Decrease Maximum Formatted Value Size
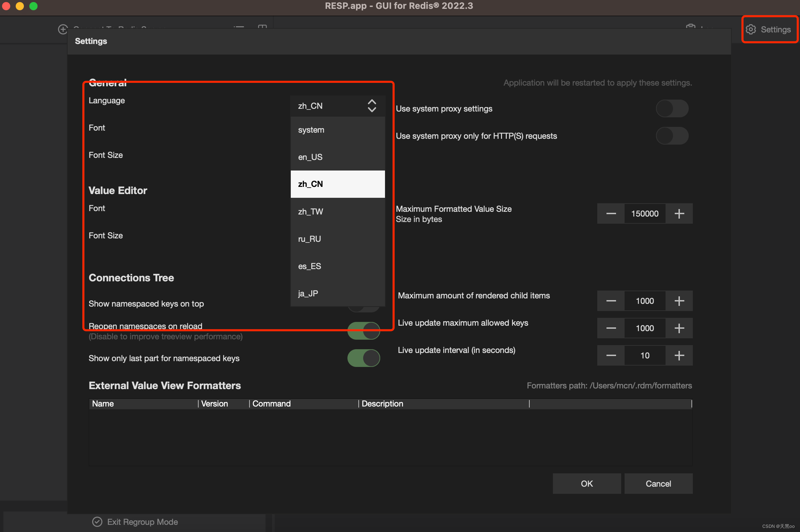Image resolution: width=800 pixels, height=532 pixels. (x=611, y=213)
